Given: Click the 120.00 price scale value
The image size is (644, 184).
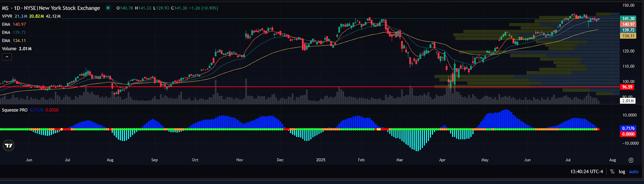Looking at the screenshot, I should click(628, 51).
